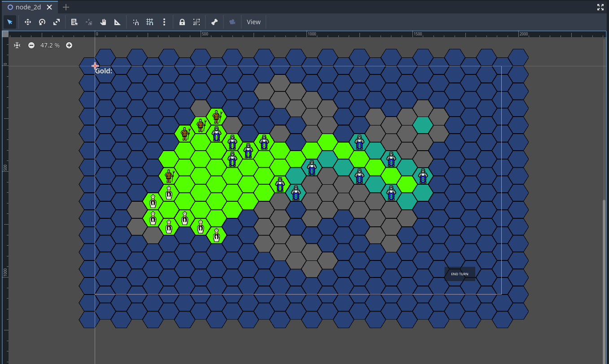609x364 pixels.
Task: Click the END TURN button
Action: (x=460, y=274)
